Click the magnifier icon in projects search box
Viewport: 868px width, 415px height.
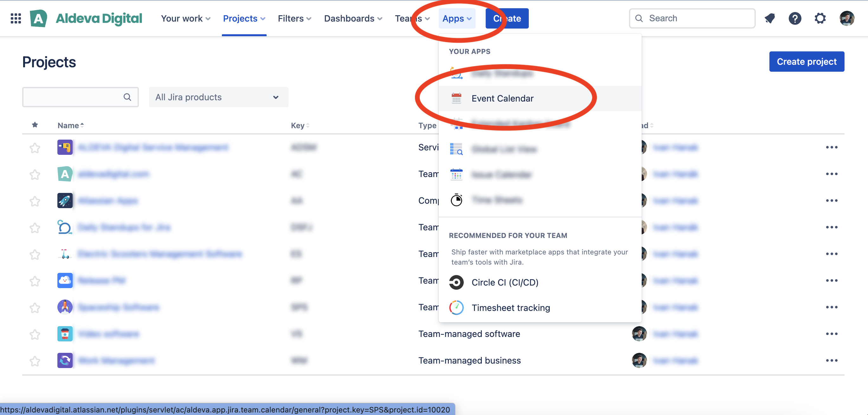click(x=127, y=97)
